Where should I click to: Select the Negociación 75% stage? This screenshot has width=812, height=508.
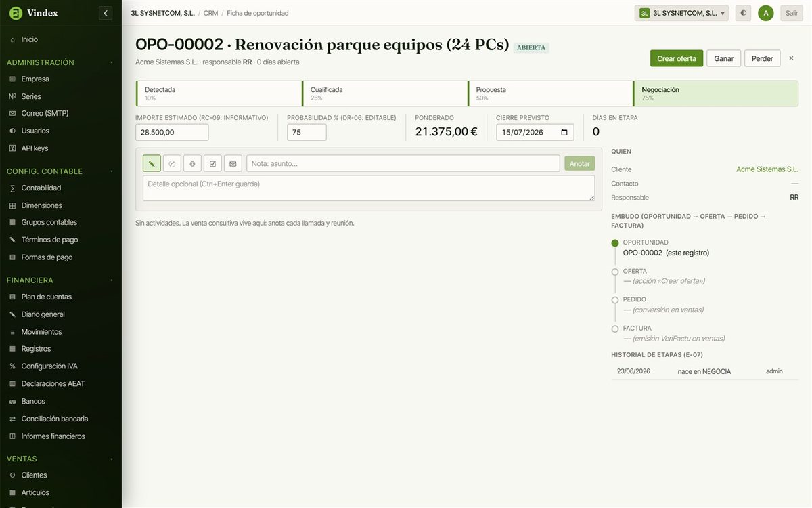(x=716, y=93)
